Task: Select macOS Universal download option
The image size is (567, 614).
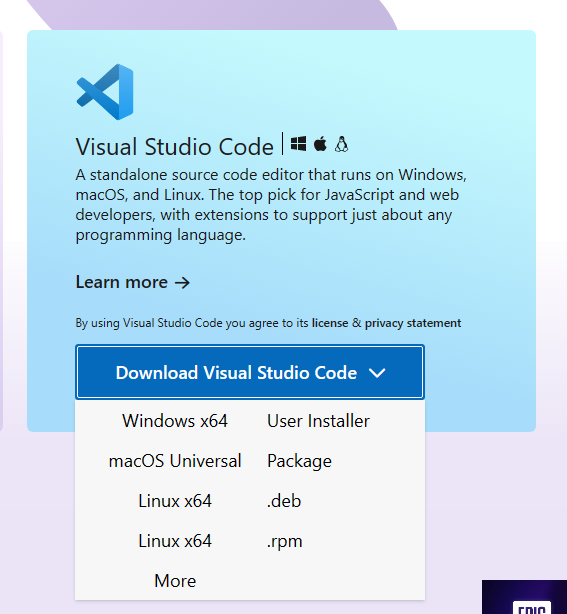Action: [175, 461]
